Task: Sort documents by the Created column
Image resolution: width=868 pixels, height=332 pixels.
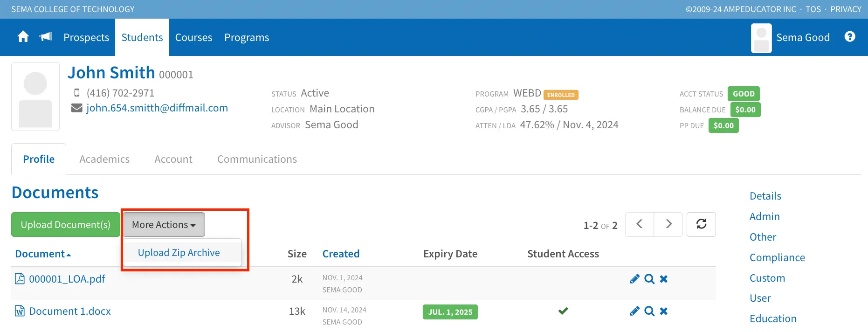Action: tap(341, 254)
